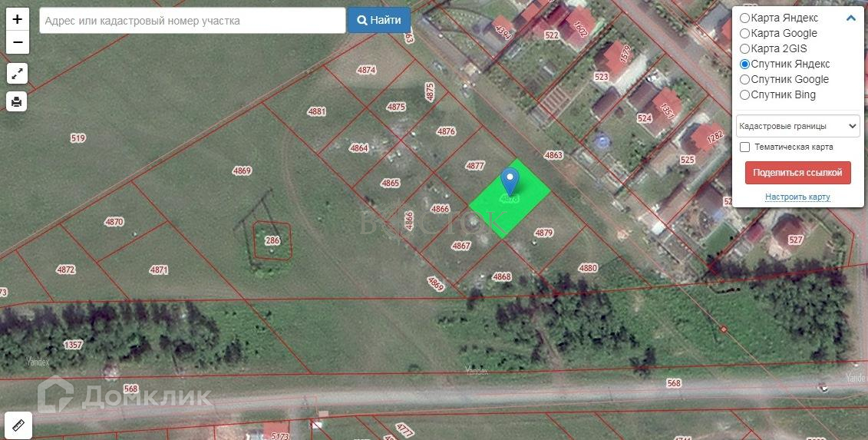Viewport: 868px width, 440px height.
Task: Click parcel label 4881
Action: point(317,111)
